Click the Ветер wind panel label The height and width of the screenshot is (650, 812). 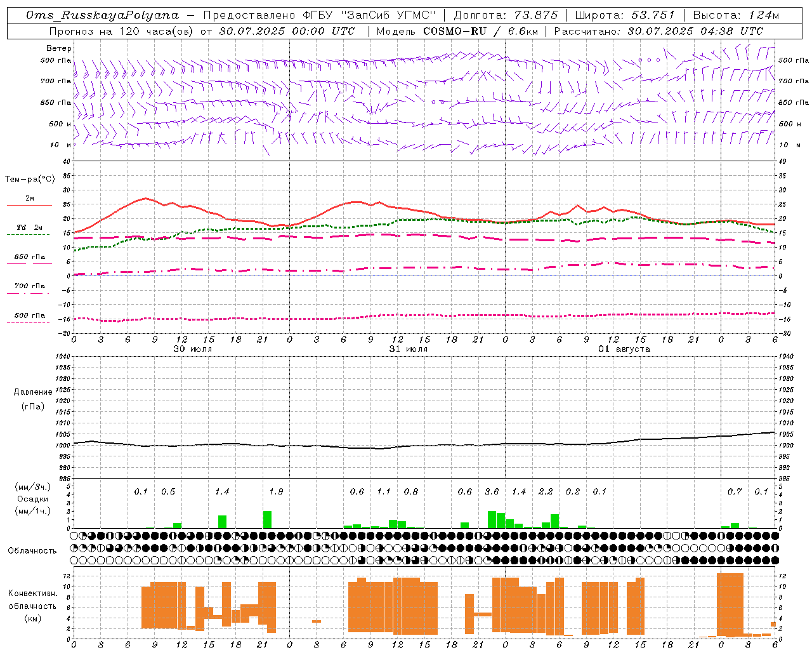59,48
